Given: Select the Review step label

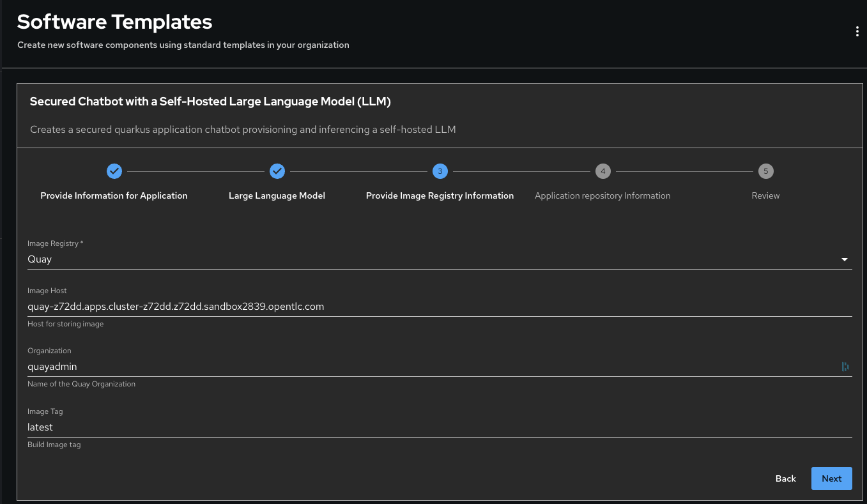Looking at the screenshot, I should 765,195.
